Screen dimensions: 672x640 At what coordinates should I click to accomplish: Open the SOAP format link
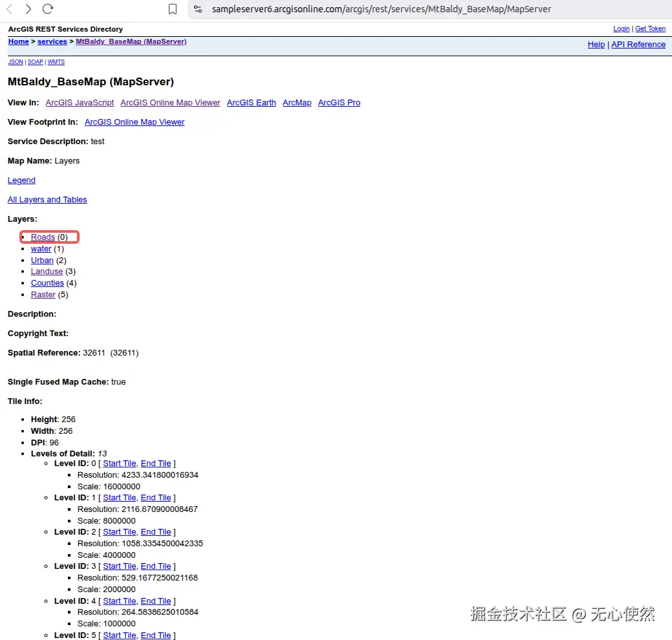tap(35, 62)
